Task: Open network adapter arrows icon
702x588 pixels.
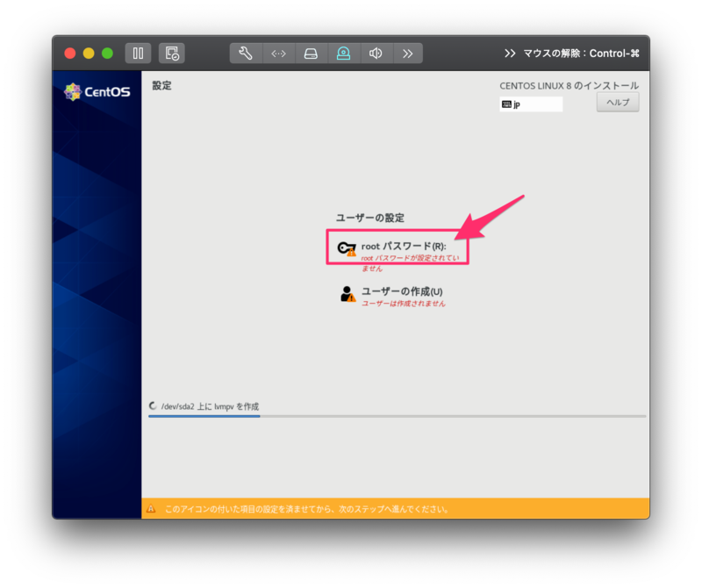Action: 278,54
